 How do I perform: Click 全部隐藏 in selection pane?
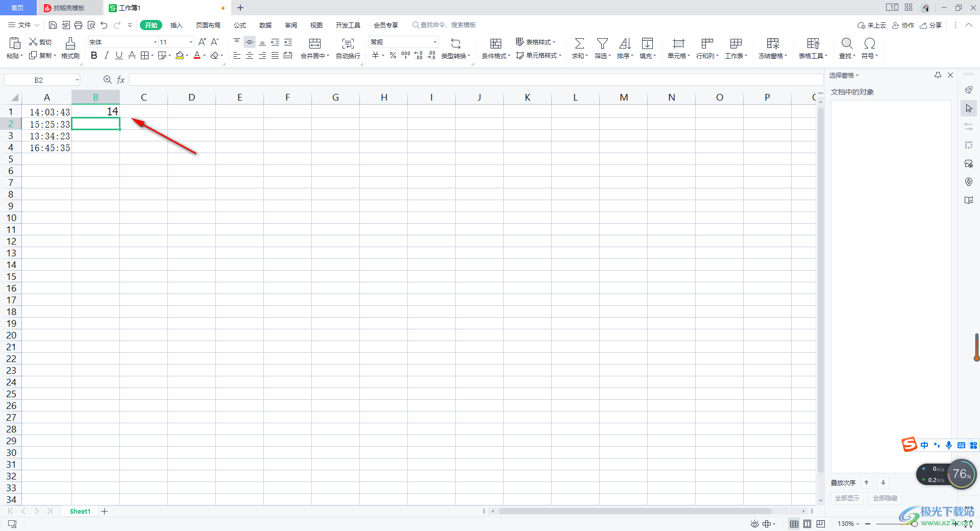click(x=885, y=498)
